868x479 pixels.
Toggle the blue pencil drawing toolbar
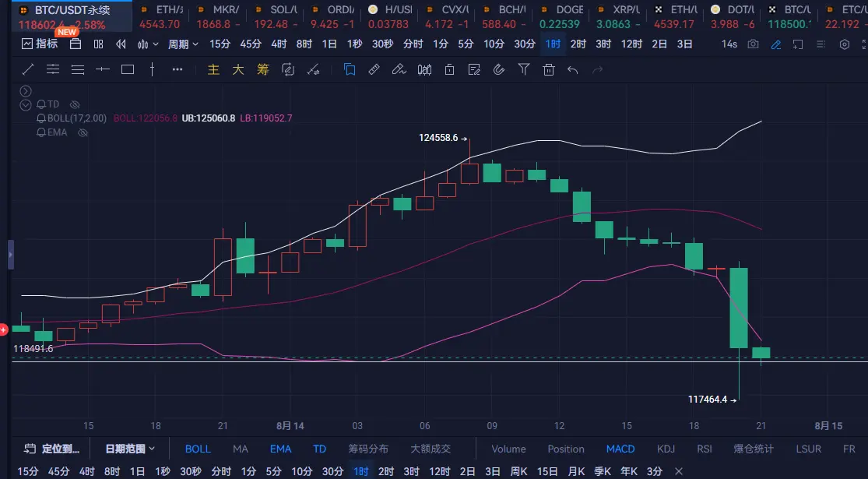[776, 44]
